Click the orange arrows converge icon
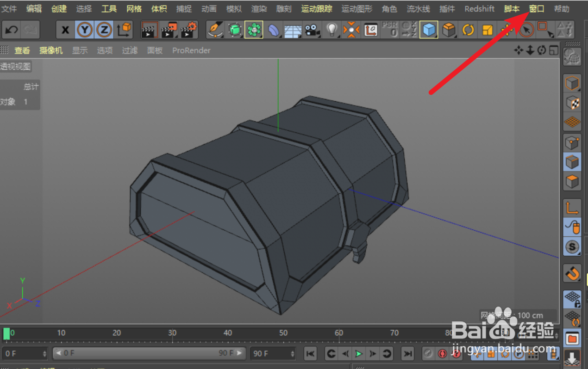Viewport: 588px width, 369px height. [x=351, y=30]
